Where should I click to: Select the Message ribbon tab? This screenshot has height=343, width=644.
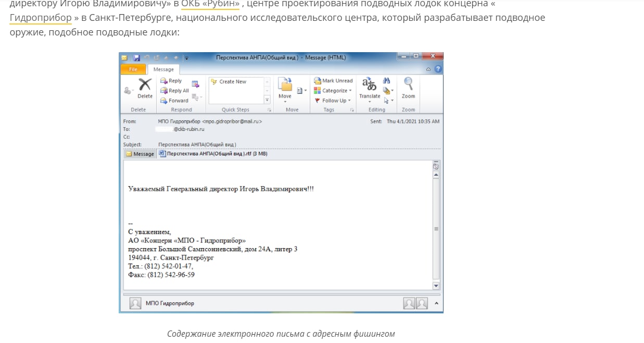163,69
